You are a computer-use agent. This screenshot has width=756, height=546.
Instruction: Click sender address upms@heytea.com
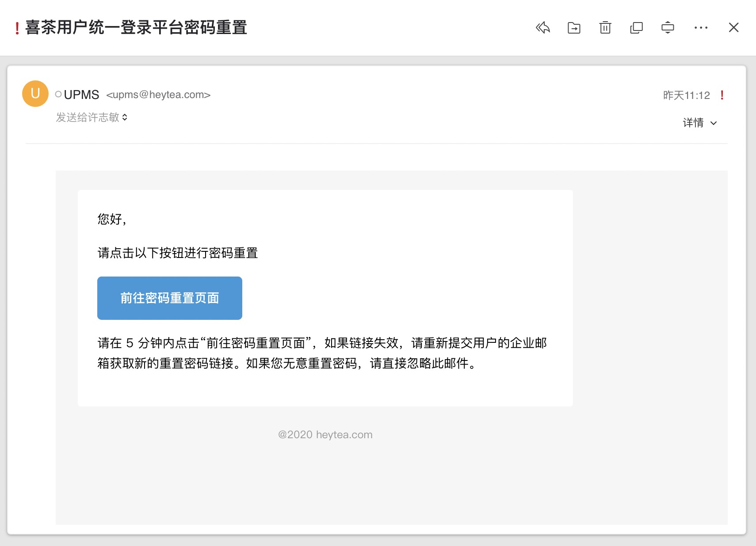pyautogui.click(x=158, y=95)
